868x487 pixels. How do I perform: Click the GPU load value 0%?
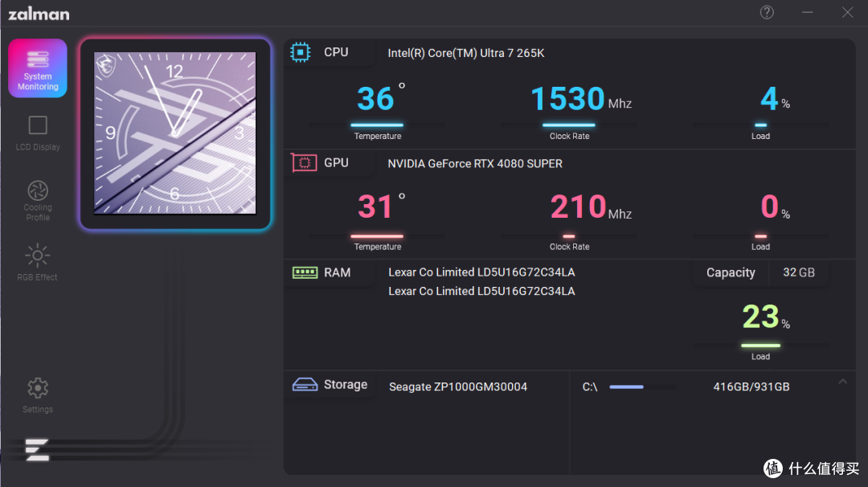(x=775, y=207)
